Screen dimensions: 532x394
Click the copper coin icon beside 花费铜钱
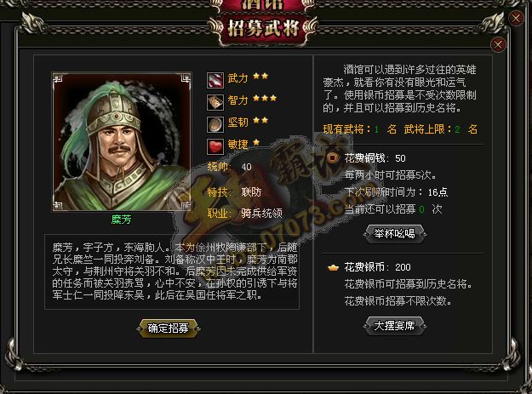(x=333, y=157)
